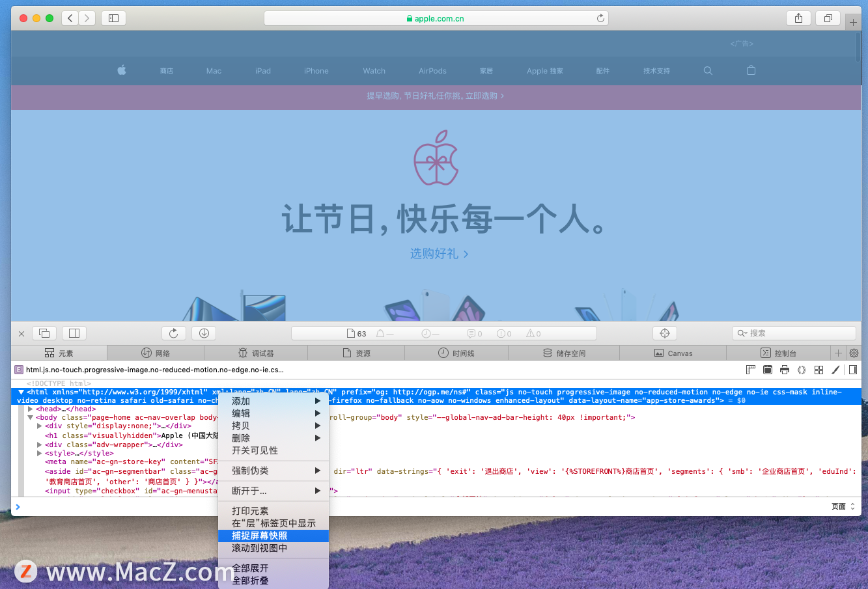The image size is (868, 589).
Task: Add new inspector tab plus button
Action: pos(839,353)
